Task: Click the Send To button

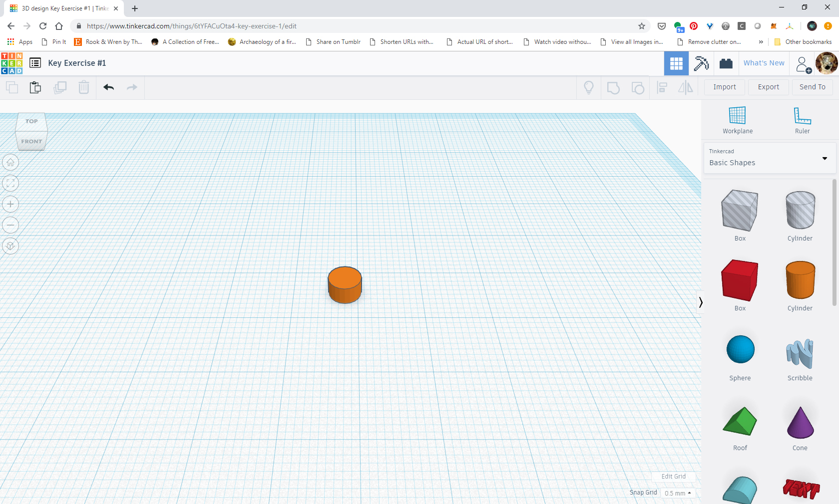Action: point(812,87)
